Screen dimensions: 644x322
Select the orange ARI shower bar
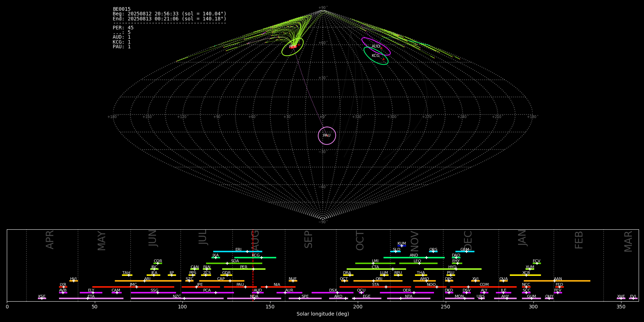tap(148, 281)
